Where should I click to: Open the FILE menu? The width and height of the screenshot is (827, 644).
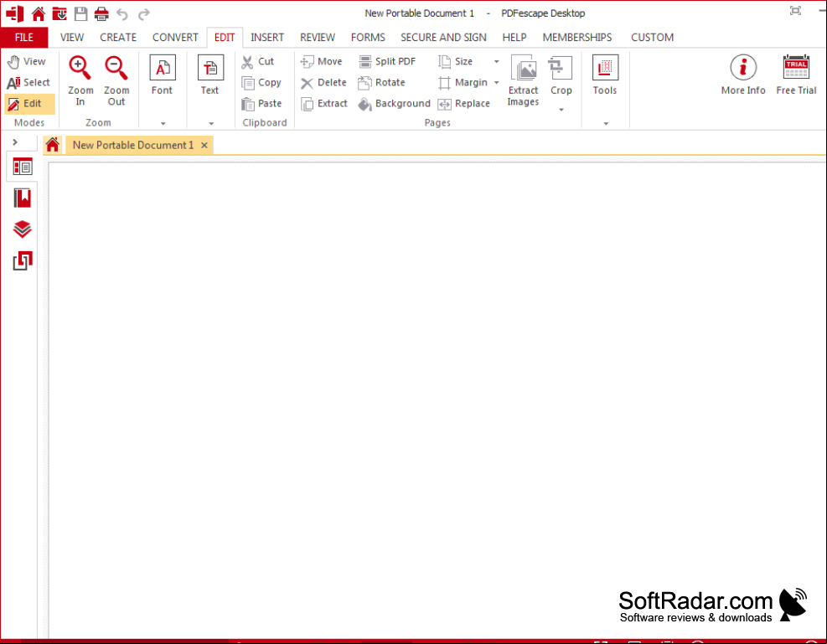click(x=24, y=38)
